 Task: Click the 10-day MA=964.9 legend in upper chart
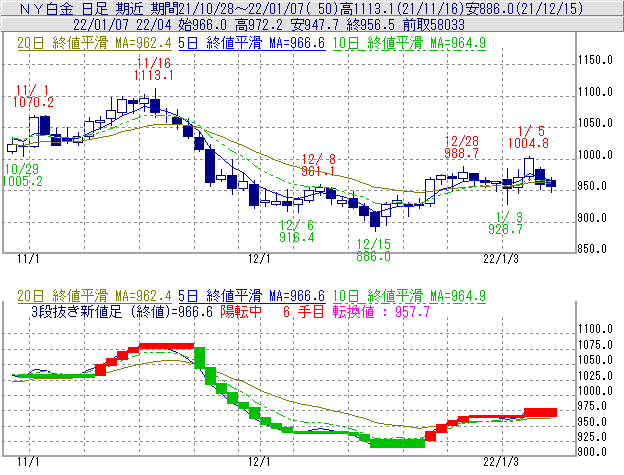409,43
